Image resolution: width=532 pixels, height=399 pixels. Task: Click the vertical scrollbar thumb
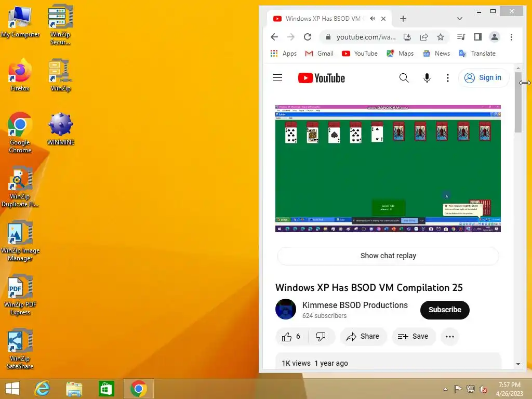[x=518, y=102]
